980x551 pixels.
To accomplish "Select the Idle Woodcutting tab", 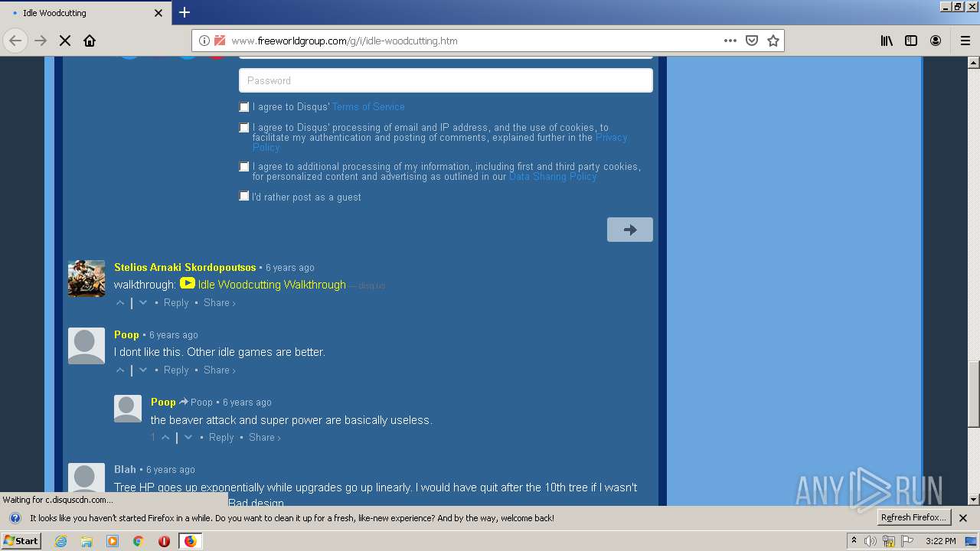I will pos(85,13).
